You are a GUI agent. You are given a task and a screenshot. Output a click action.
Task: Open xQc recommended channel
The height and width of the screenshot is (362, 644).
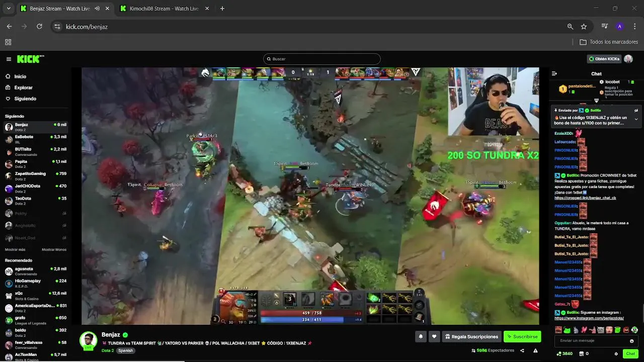35,296
